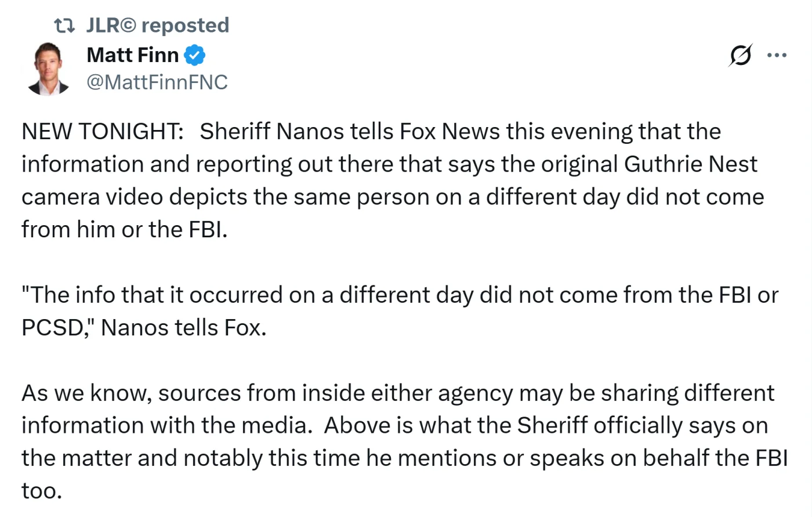
Task: Click the text "Nanos tells Fox."
Action: [x=183, y=328]
